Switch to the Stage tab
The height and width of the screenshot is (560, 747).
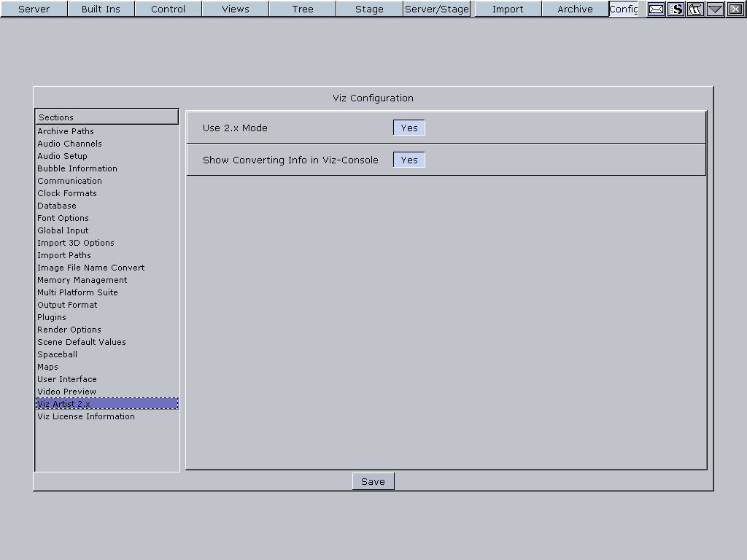[x=369, y=9]
